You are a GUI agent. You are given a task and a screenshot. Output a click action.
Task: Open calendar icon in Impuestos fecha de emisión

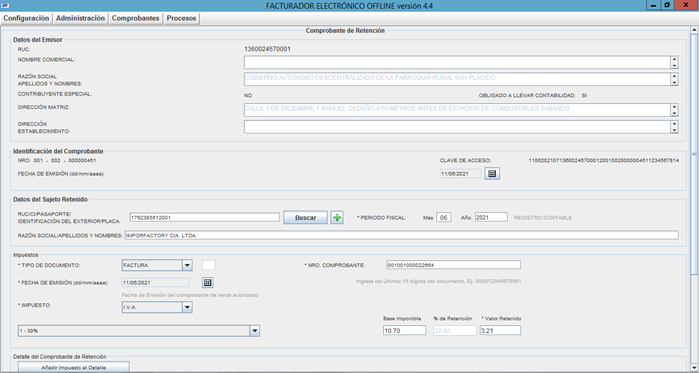208,282
